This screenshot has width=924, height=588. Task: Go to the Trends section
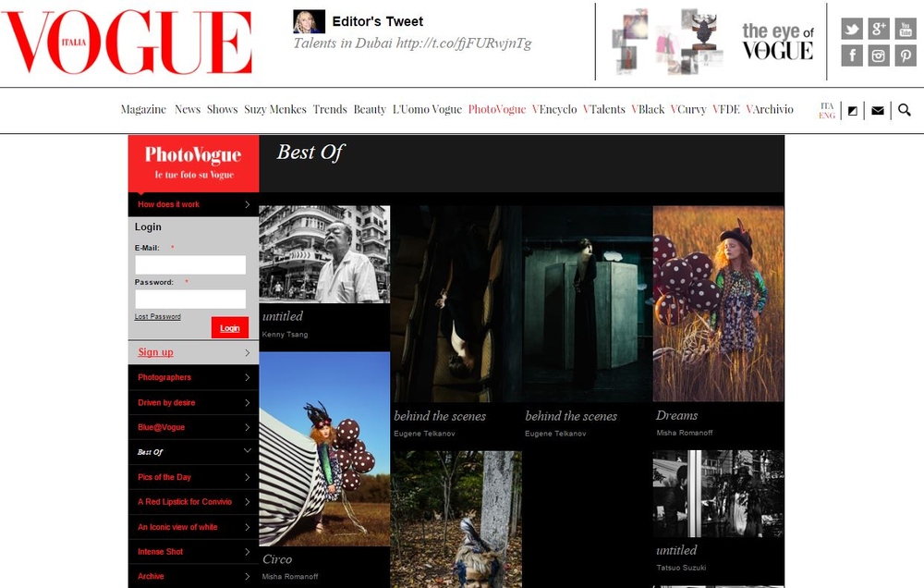(330, 109)
